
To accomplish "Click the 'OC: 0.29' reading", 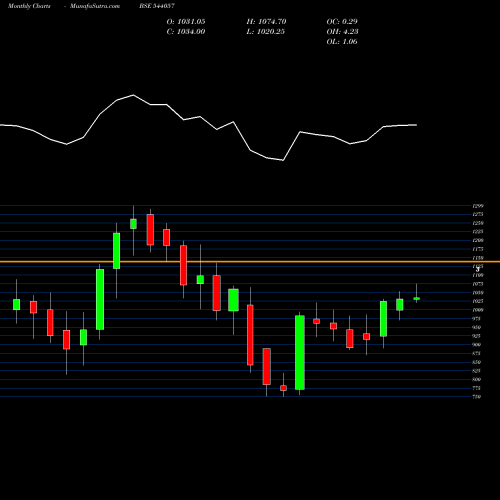I will click(342, 22).
